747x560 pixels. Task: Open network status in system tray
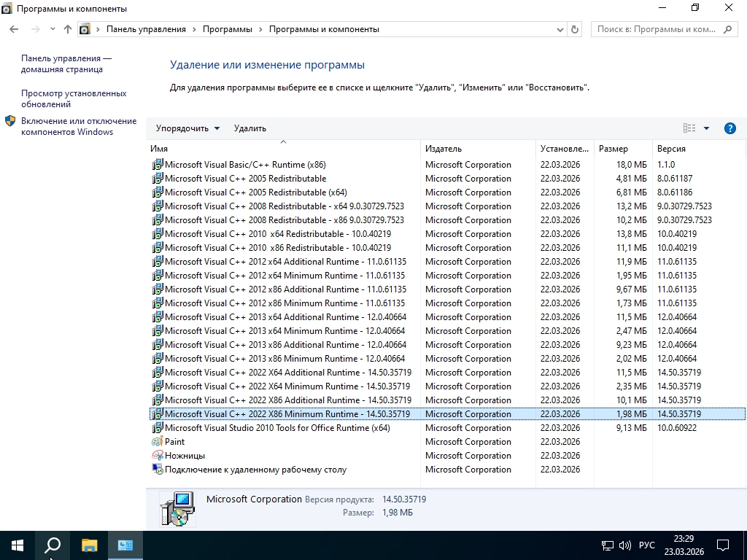pyautogui.click(x=608, y=545)
